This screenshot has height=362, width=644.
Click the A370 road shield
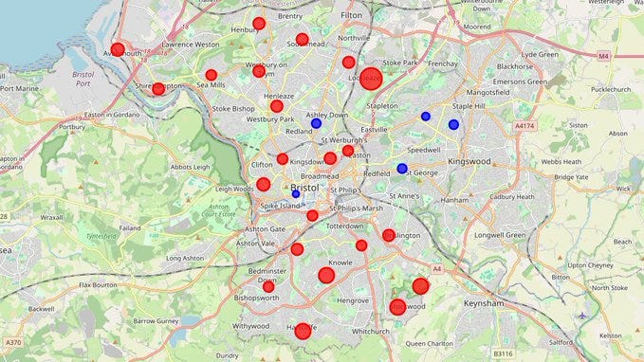click(13, 342)
